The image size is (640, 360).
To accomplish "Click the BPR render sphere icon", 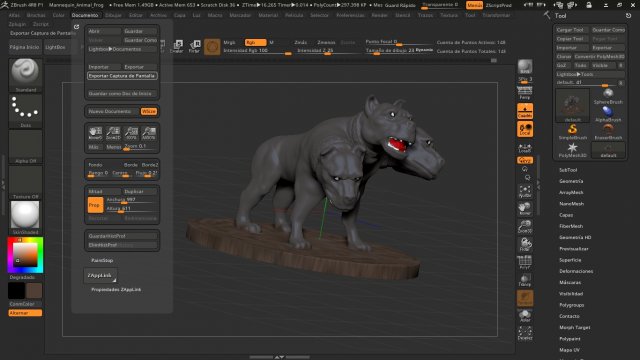I will point(525,67).
